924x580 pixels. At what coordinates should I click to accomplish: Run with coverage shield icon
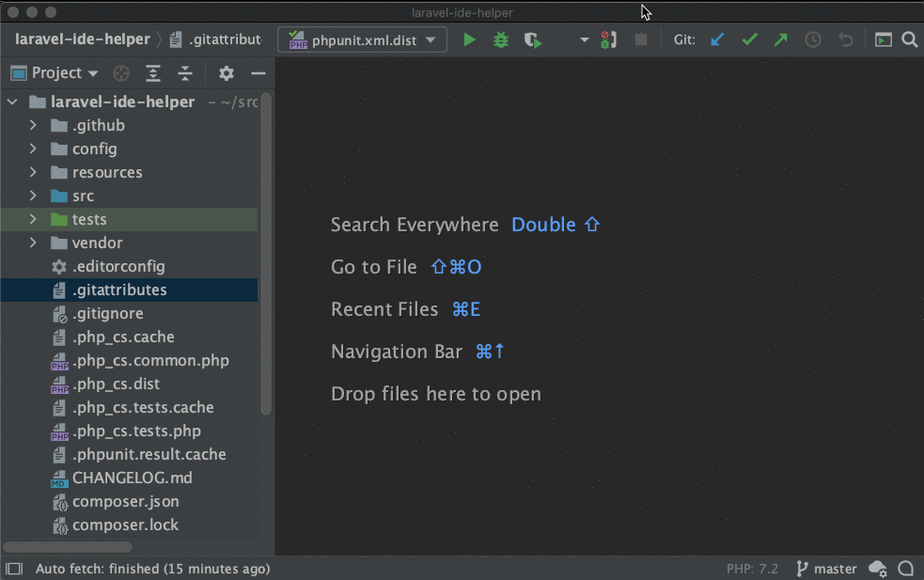tap(533, 40)
